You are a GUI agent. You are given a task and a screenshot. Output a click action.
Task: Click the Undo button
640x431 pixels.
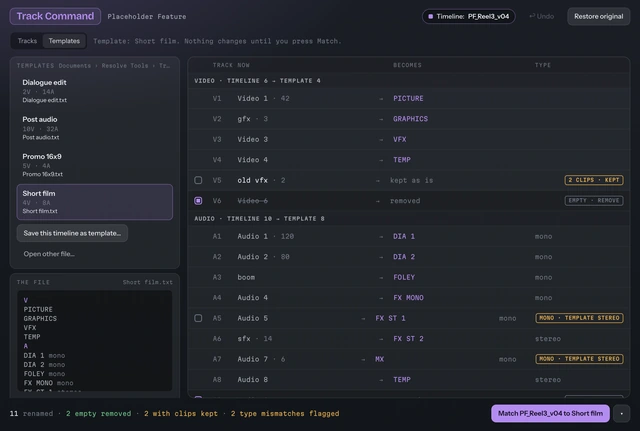point(542,16)
